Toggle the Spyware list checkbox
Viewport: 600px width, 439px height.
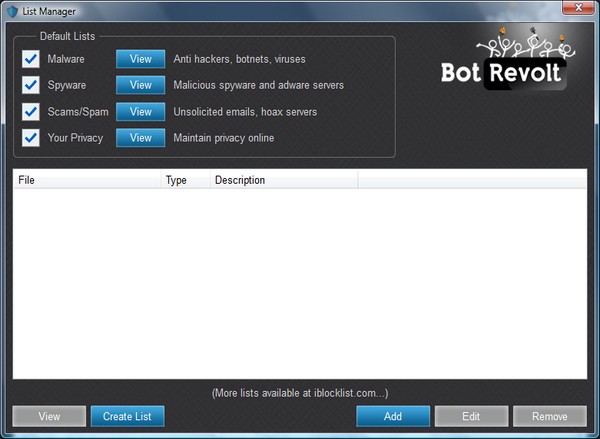coord(31,85)
